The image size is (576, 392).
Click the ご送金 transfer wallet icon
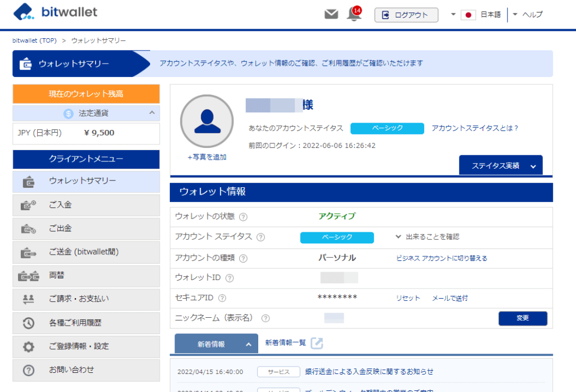28,253
